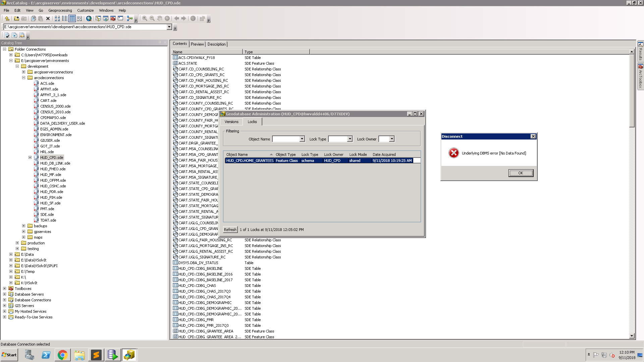Expand the production folder

coord(17,243)
